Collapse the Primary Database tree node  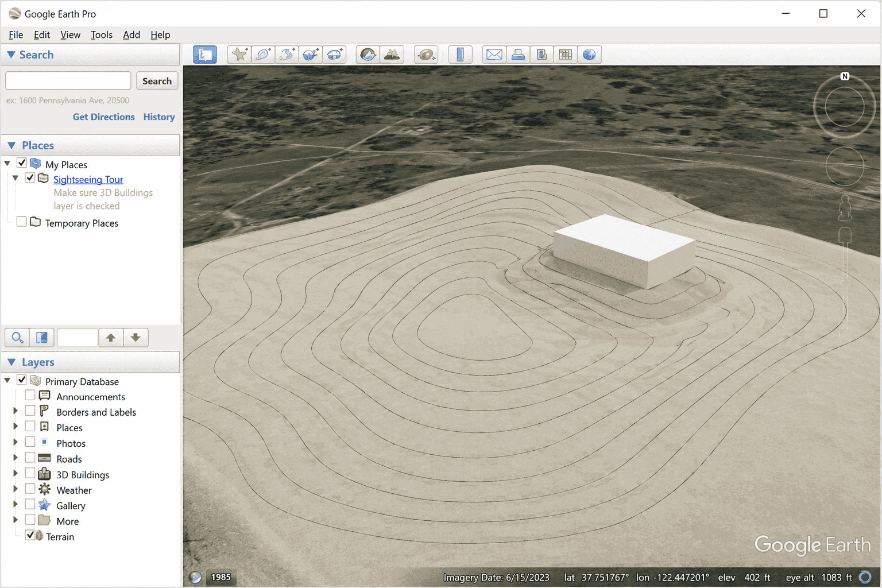click(x=7, y=381)
